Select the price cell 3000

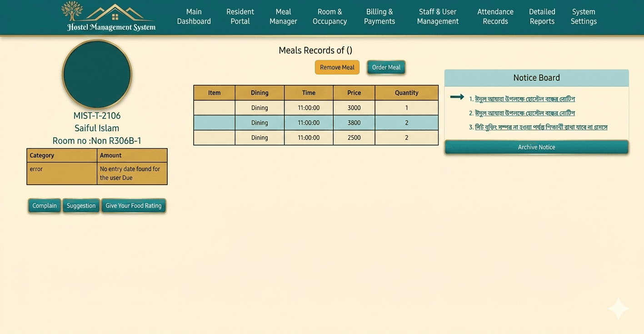[354, 108]
